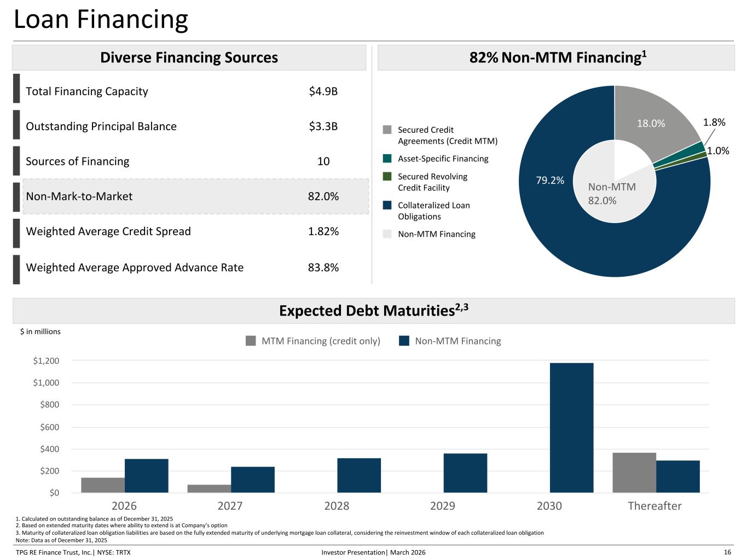This screenshot has height=560, width=747.
Task: Click the navy Non-MTM Financing bar-chart legend square
Action: (404, 341)
